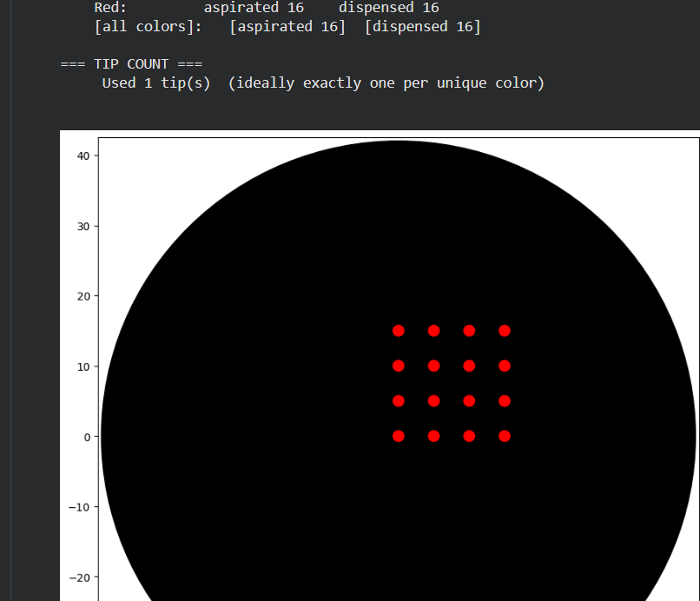The height and width of the screenshot is (601, 700).
Task: Click the y-axis tick label 0
Action: [x=85, y=437]
